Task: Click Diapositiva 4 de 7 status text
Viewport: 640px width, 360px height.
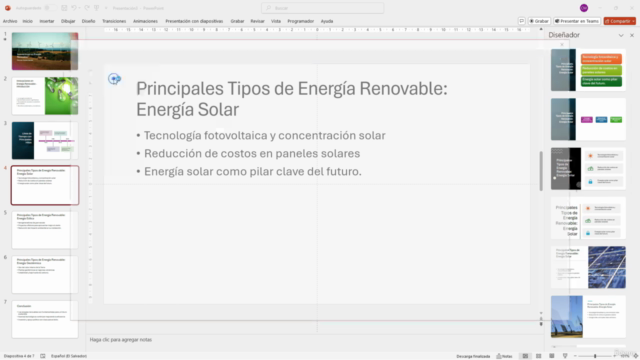Action: coord(19,356)
